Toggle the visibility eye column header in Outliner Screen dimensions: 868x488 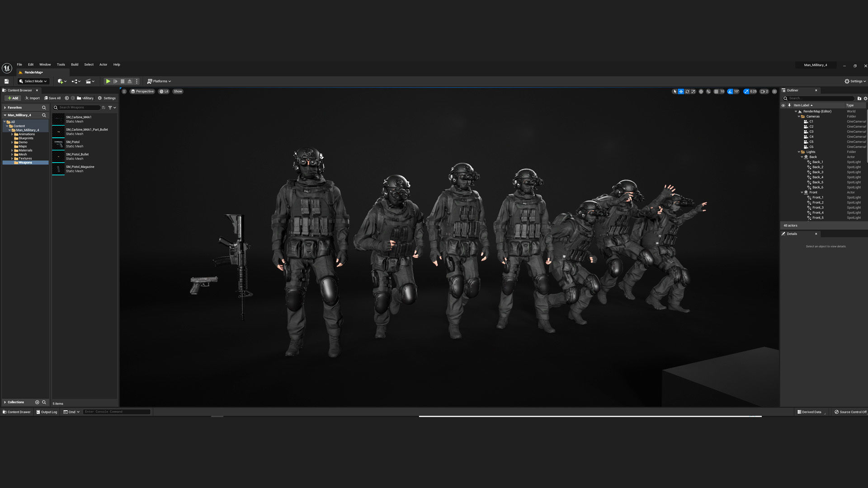[x=783, y=105]
